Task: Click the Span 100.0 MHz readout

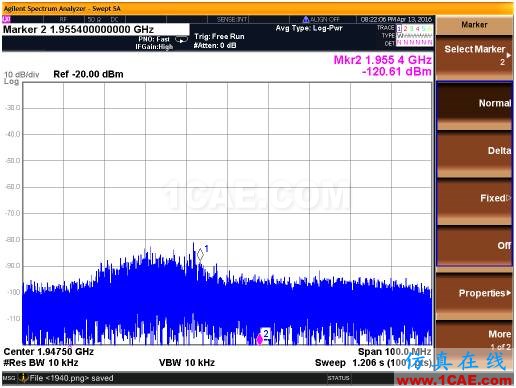Action: coord(394,352)
